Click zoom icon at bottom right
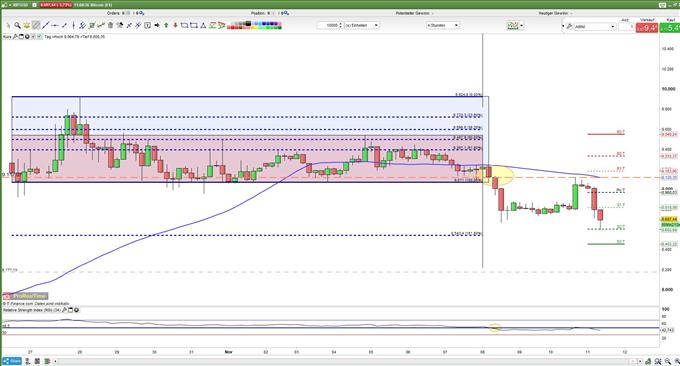 click(x=668, y=361)
